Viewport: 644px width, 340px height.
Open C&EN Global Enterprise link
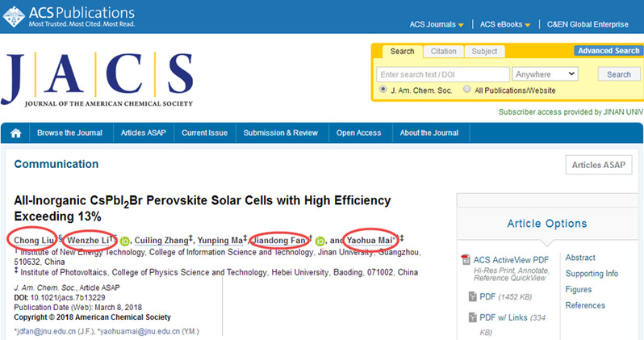pos(588,25)
